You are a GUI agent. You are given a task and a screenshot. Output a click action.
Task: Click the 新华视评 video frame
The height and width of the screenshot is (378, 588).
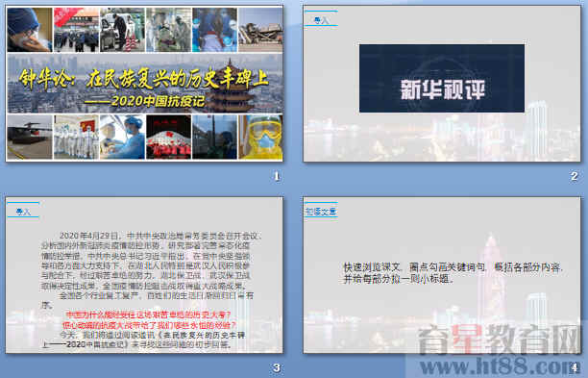442,78
